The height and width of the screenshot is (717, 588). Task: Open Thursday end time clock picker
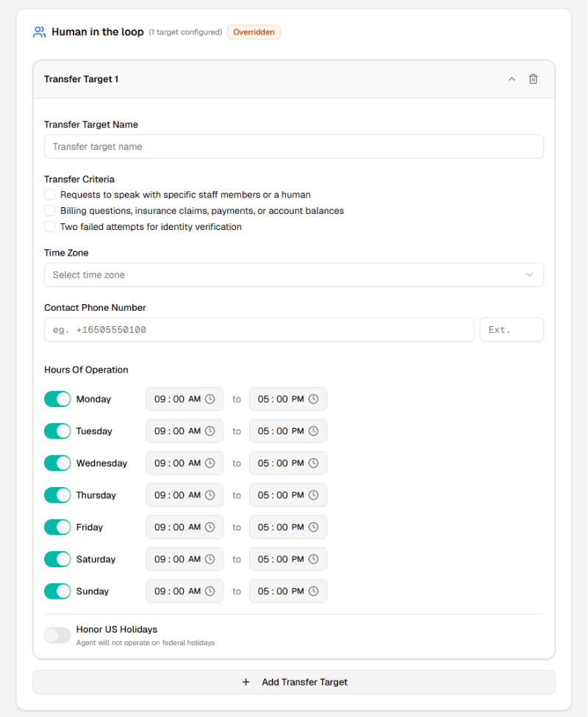point(313,495)
